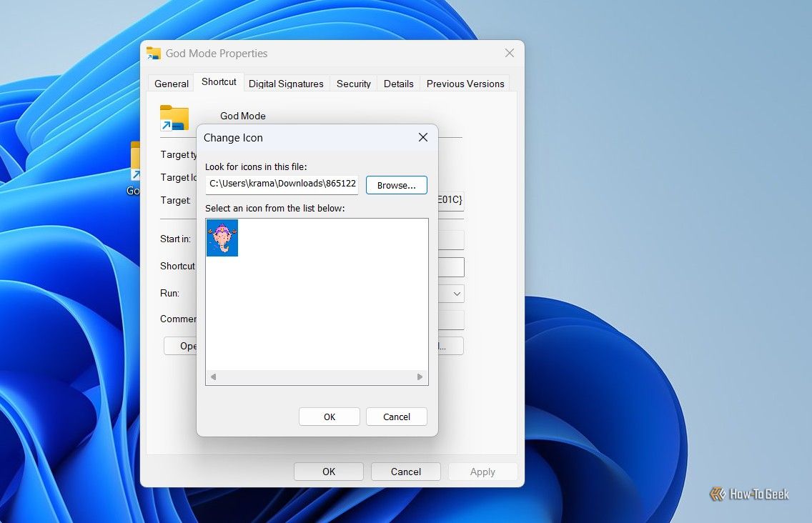Viewport: 812px width, 523px height.
Task: Close the Change Icon dialog
Action: [x=423, y=137]
